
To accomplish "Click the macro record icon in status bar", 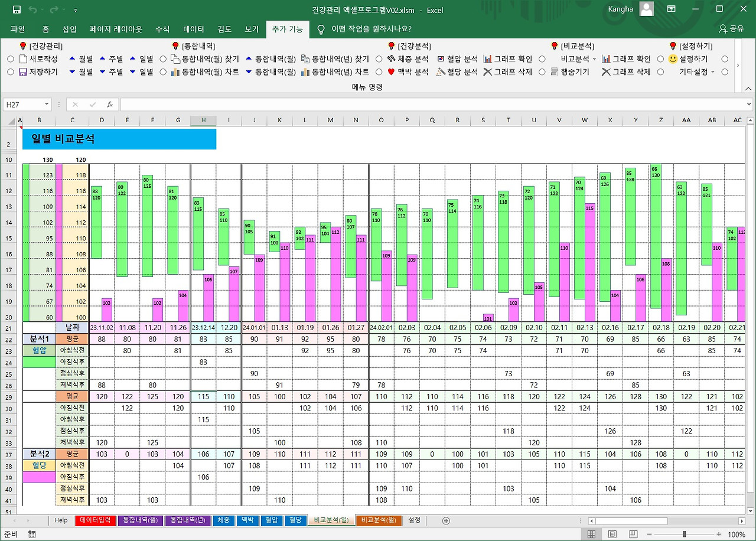I will pos(31,535).
